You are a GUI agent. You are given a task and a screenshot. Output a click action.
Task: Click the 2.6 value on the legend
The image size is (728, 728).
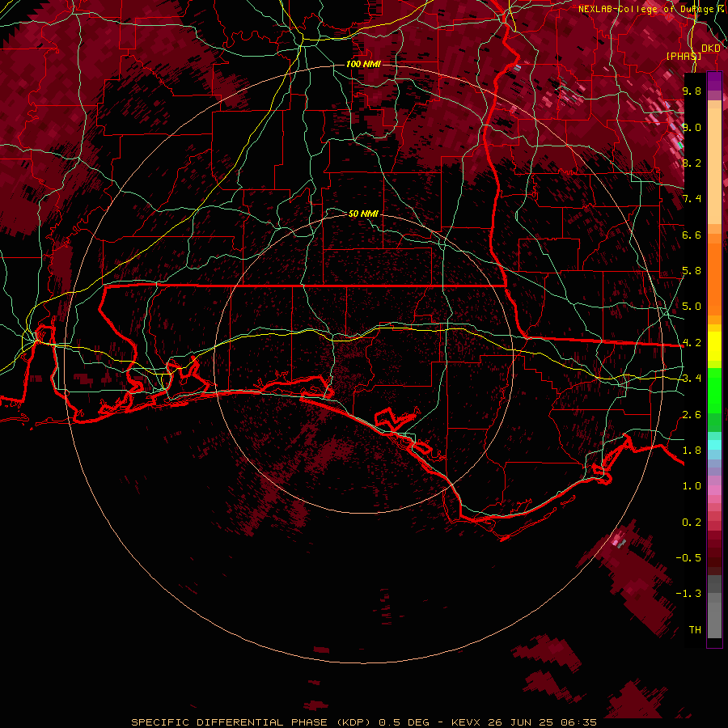pyautogui.click(x=692, y=415)
